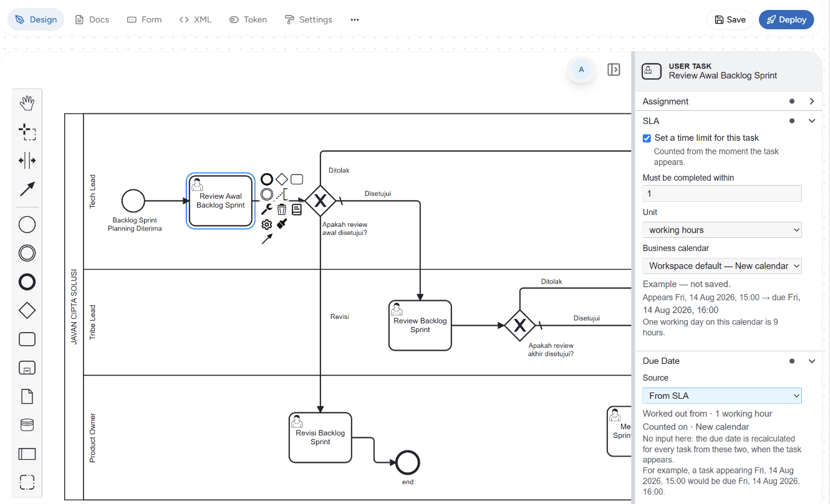
Task: Create a gateway from the palette
Action: coord(27,310)
